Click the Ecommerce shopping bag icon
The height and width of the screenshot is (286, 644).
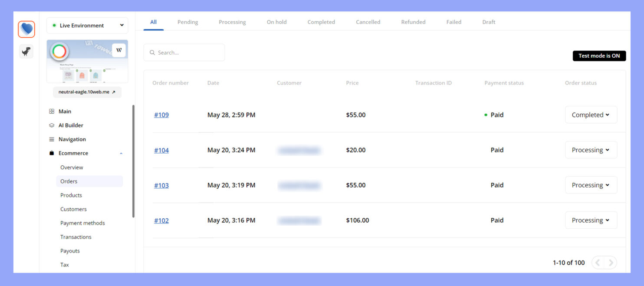click(x=52, y=153)
